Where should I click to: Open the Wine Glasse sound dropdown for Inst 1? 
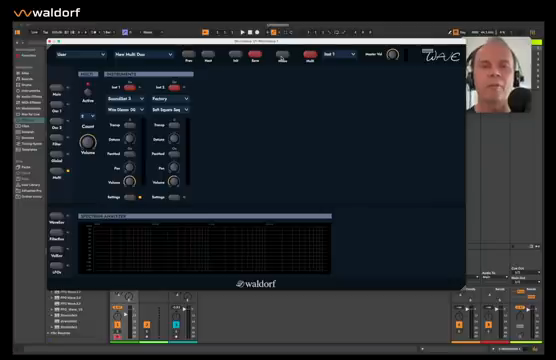(x=126, y=110)
